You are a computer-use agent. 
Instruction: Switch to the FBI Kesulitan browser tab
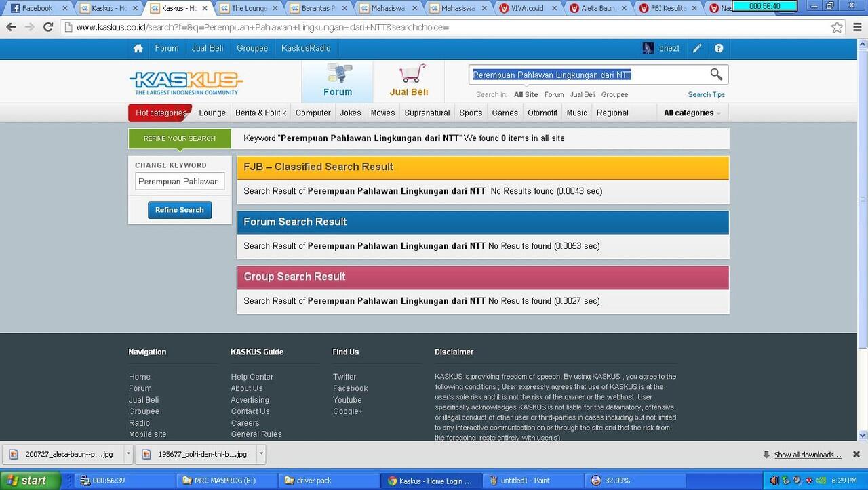(x=668, y=8)
